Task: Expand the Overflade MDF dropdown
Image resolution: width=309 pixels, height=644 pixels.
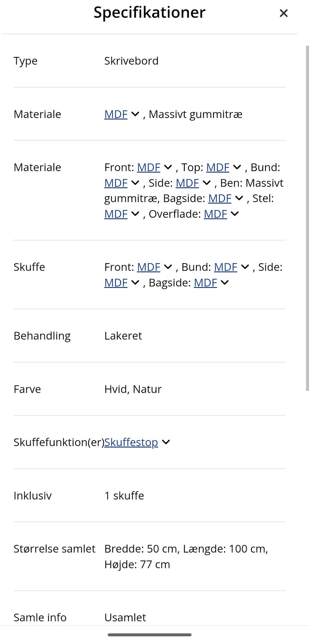Action: coord(235,214)
